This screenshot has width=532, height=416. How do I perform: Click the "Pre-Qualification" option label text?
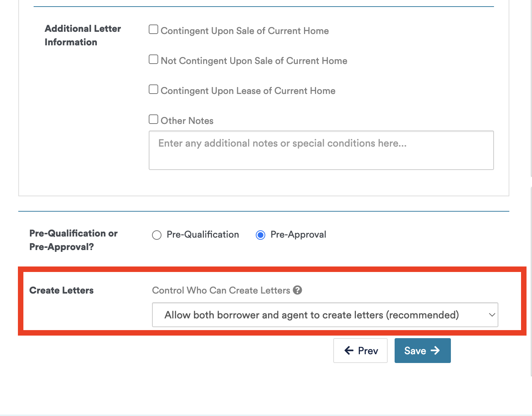202,235
